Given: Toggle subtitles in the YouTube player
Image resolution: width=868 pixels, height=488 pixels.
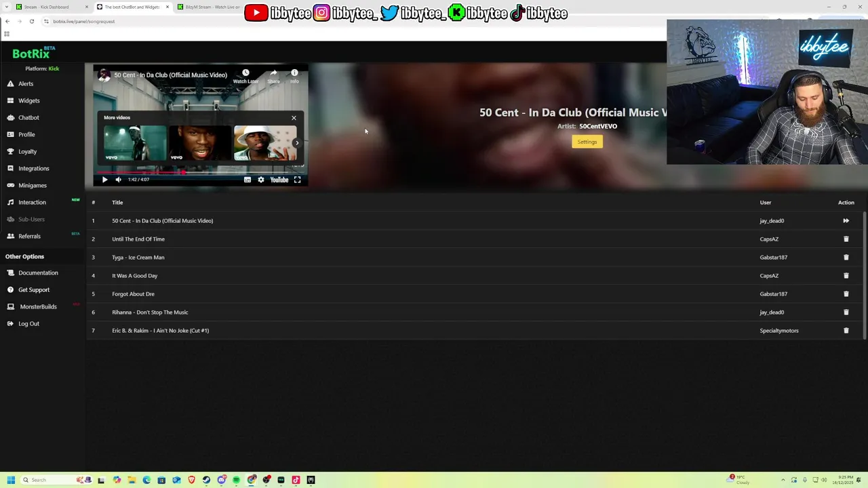Looking at the screenshot, I should 248,180.
